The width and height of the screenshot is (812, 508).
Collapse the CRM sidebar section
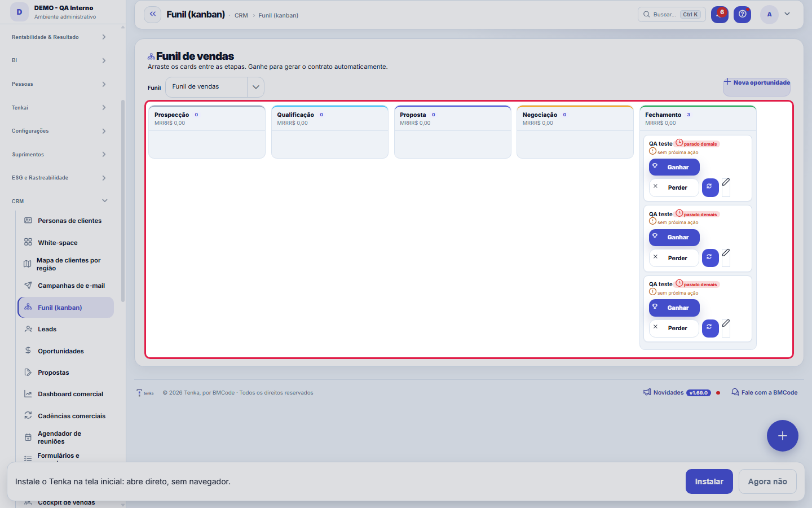[x=59, y=201]
